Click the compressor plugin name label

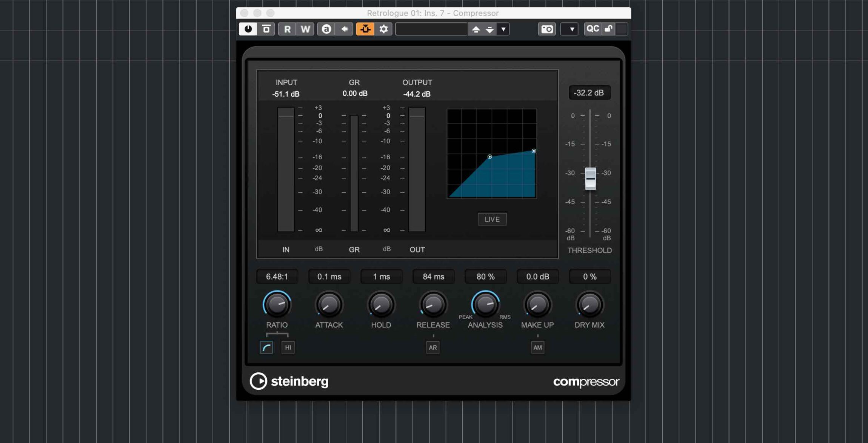[x=586, y=382]
